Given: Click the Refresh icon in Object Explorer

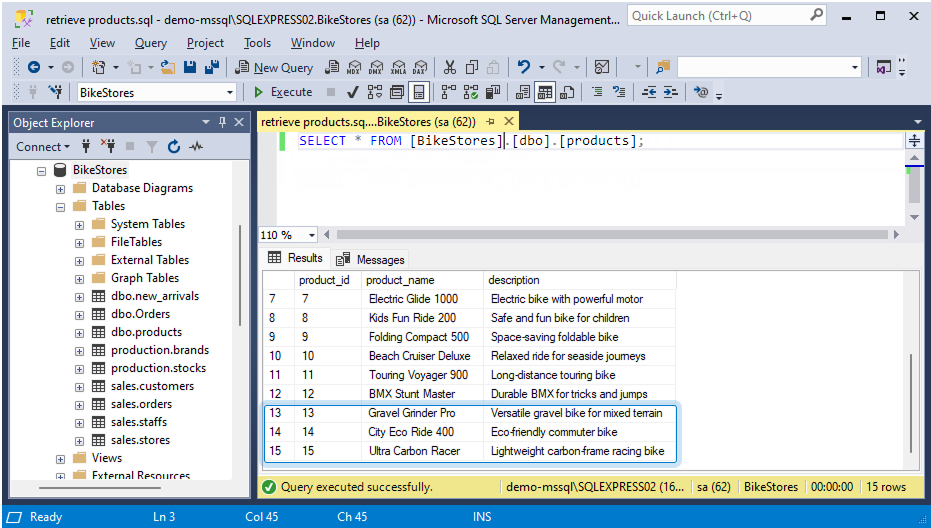Looking at the screenshot, I should pyautogui.click(x=174, y=147).
